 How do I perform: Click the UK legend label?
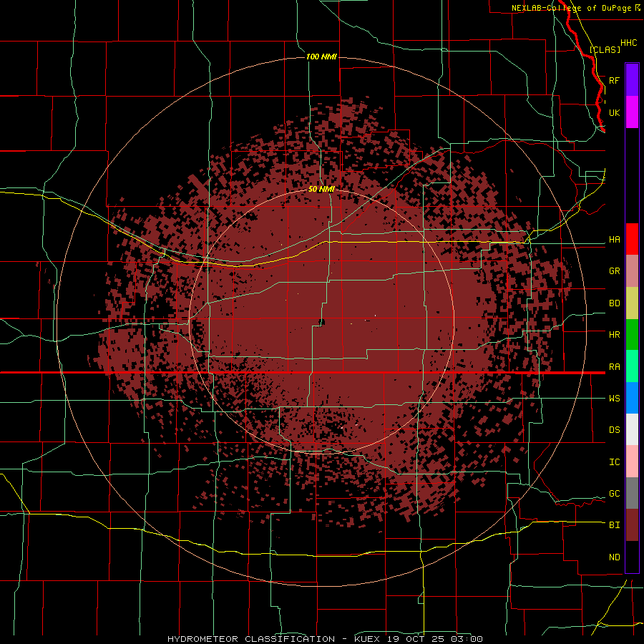click(614, 113)
